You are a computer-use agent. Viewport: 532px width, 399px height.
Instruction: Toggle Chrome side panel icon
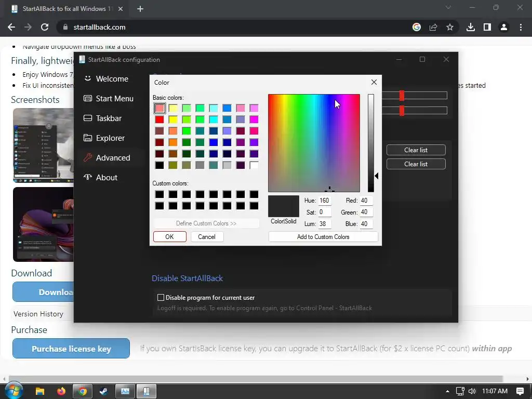(487, 27)
